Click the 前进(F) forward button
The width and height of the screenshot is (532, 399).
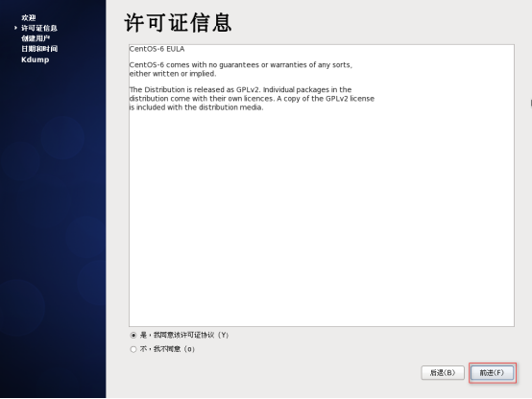492,373
